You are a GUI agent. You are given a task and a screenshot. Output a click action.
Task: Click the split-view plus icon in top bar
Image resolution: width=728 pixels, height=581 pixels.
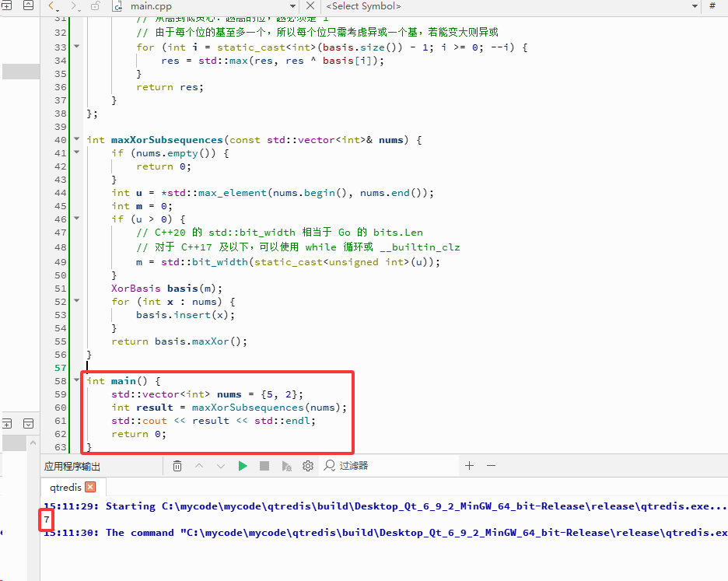[x=6, y=5]
